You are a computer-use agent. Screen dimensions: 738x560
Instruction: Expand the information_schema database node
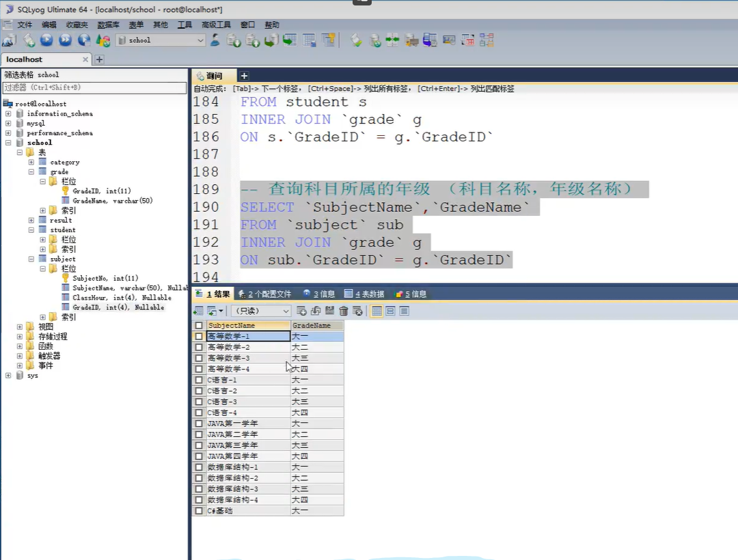click(8, 114)
